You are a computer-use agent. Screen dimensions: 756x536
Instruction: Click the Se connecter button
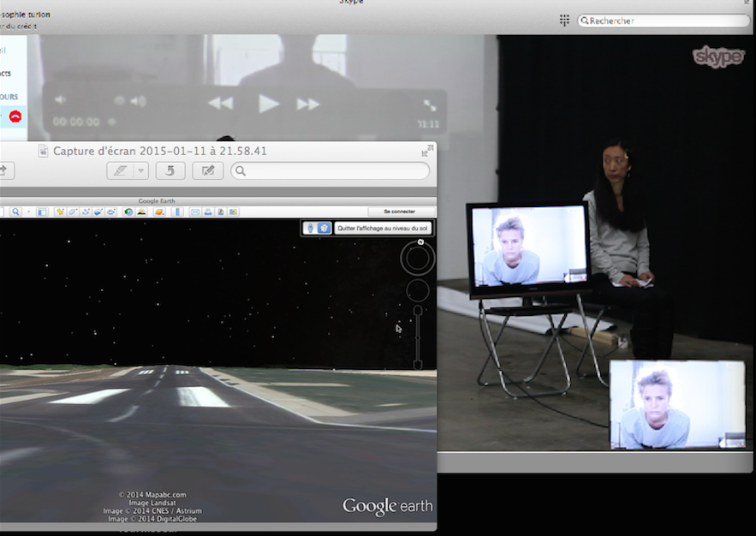click(x=400, y=211)
